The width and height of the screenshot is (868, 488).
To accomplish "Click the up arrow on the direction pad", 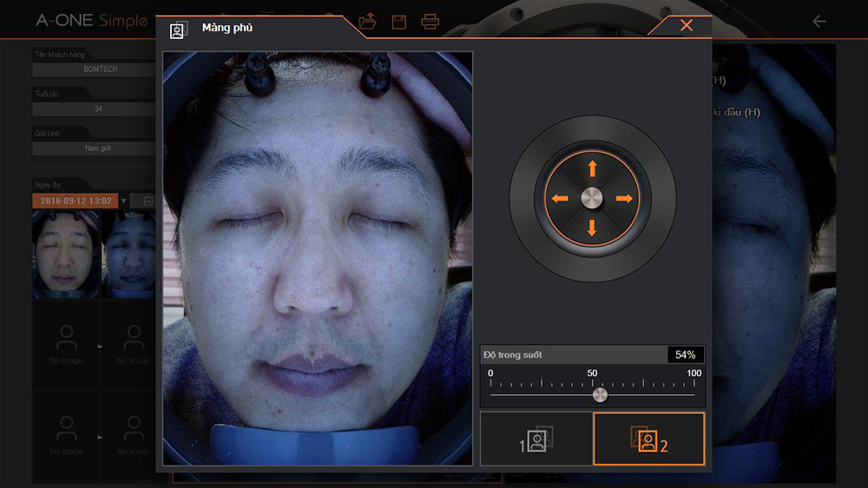I will click(x=592, y=168).
